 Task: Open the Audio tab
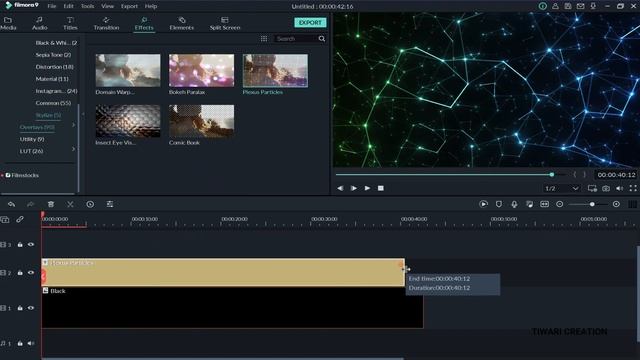pos(40,23)
